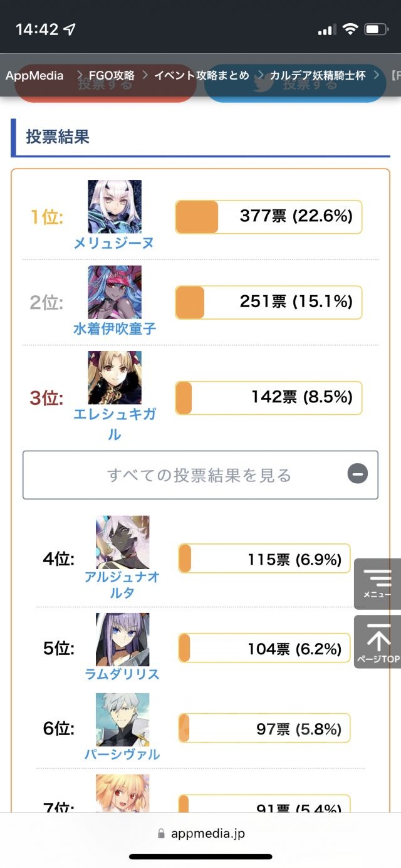The image size is (401, 868).
Task: Tap the パーシヴァル portrait icon
Action: (123, 719)
